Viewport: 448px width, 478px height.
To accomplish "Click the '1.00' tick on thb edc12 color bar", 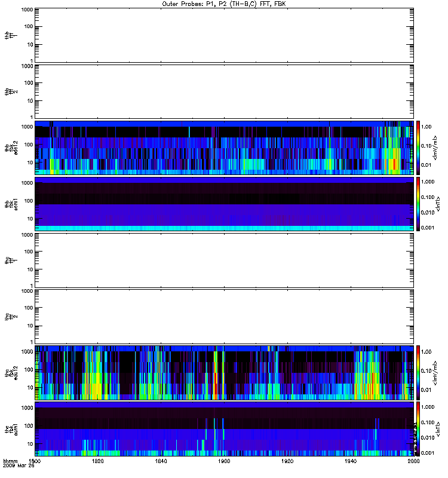I will click(426, 127).
